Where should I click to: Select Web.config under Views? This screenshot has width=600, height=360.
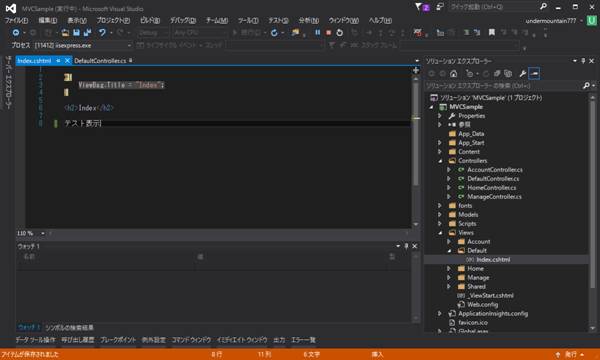pyautogui.click(x=483, y=305)
